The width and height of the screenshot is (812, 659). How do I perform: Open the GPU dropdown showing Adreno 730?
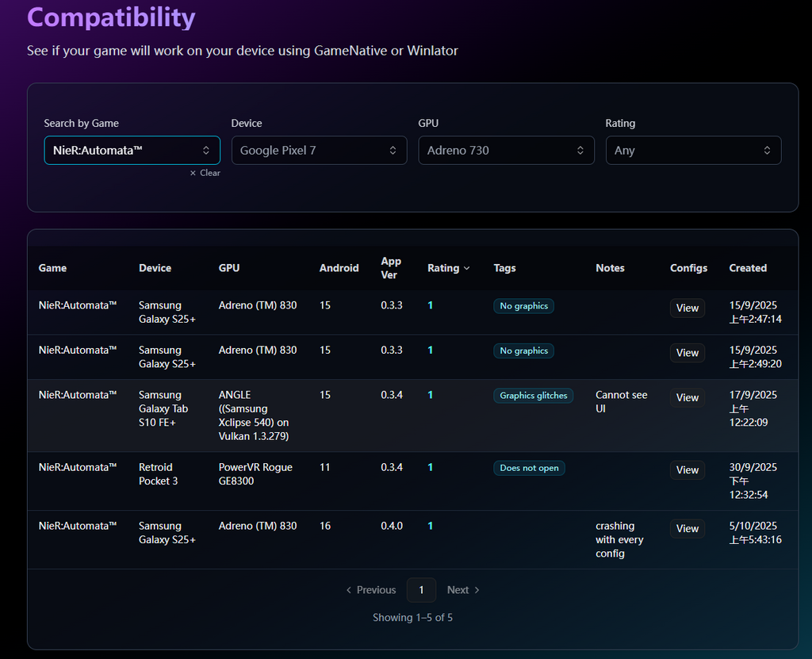506,150
